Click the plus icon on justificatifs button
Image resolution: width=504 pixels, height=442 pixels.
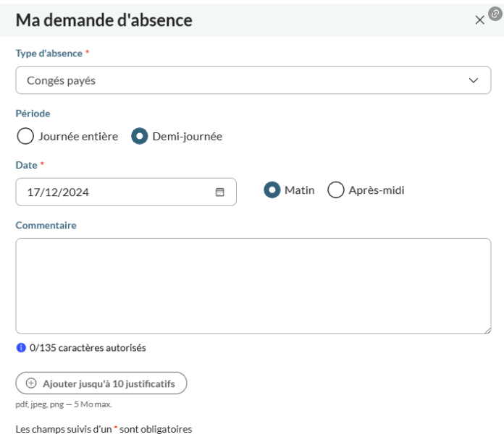31,383
